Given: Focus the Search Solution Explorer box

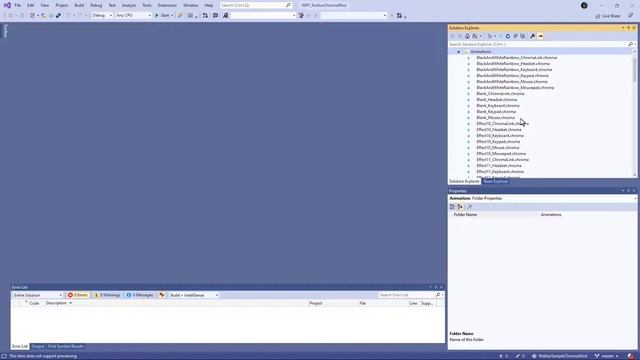Looking at the screenshot, I should 539,44.
